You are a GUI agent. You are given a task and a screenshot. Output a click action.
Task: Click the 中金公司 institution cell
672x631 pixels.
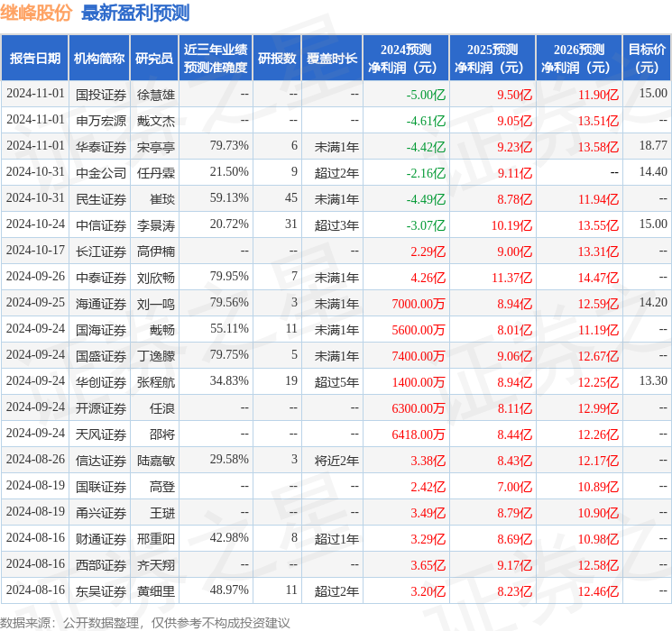coord(101,173)
